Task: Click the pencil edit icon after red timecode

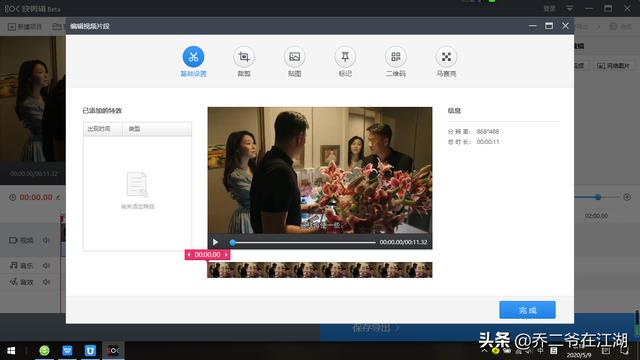Action: coord(58,198)
